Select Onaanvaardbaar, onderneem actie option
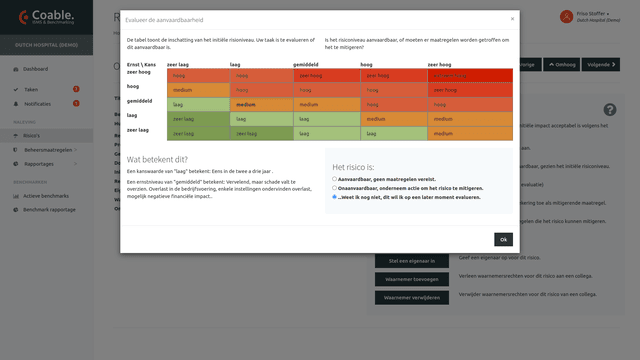Viewport: 640px width, 360px height. click(x=334, y=188)
